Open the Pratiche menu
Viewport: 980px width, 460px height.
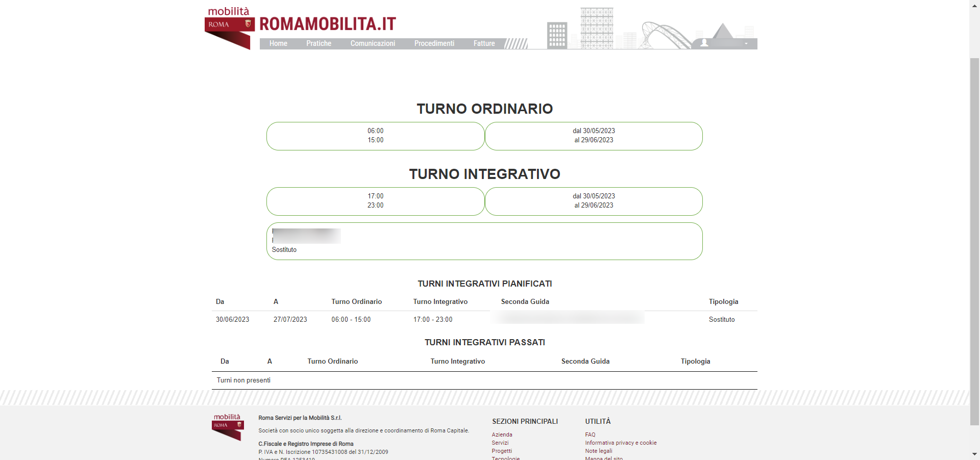[318, 44]
